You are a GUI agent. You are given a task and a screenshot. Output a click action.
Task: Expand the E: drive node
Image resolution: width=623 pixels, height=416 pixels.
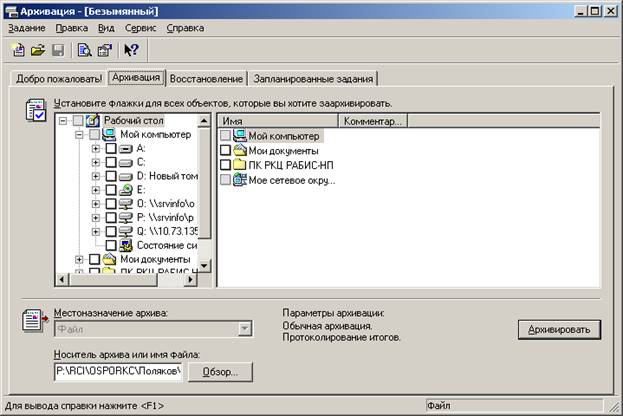point(95,190)
